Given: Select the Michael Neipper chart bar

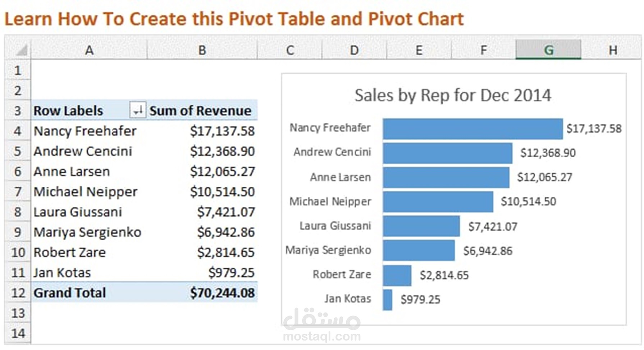Looking at the screenshot, I should pyautogui.click(x=438, y=202).
